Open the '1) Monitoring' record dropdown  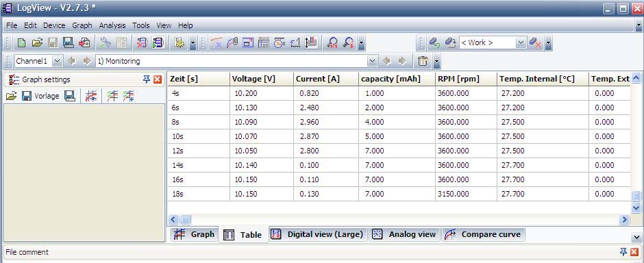(x=373, y=61)
